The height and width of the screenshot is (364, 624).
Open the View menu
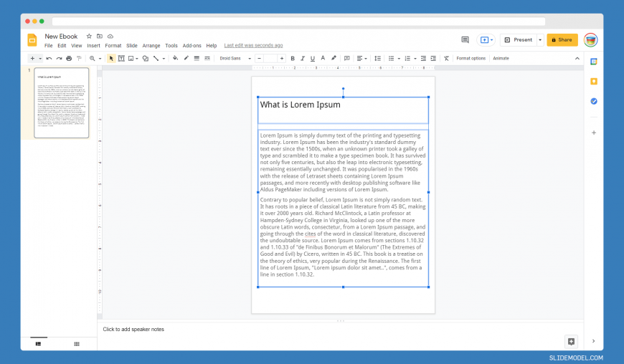click(x=77, y=46)
